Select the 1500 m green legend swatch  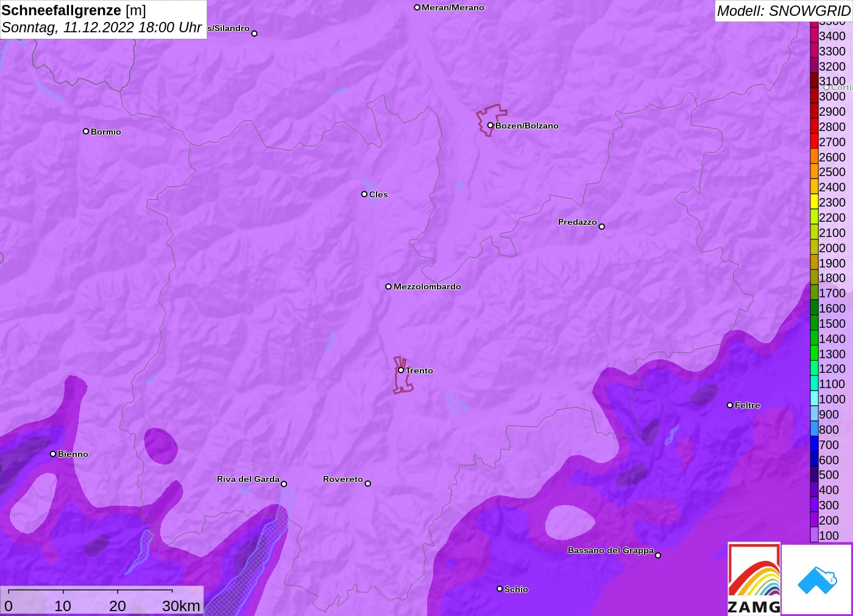(814, 324)
